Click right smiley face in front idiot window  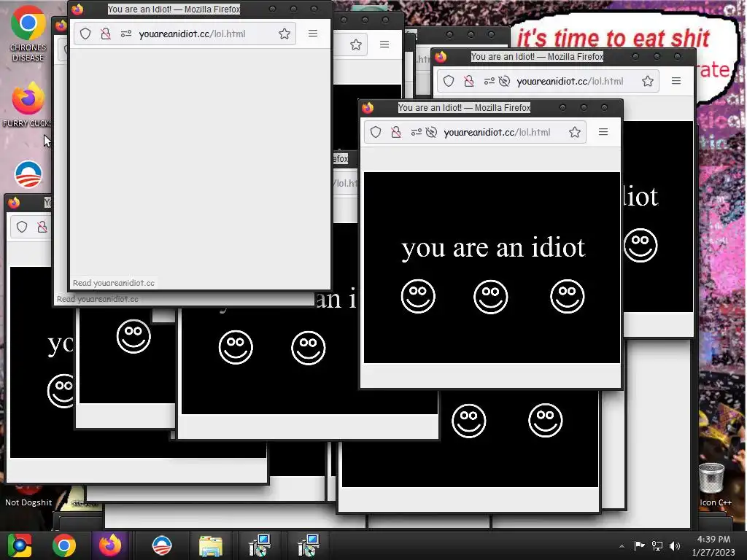pyautogui.click(x=568, y=296)
